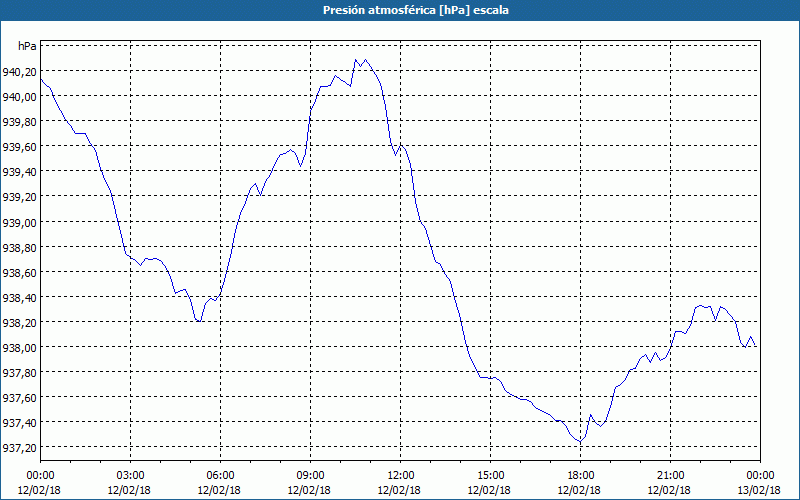The image size is (800, 500).
Task: Click the 03:00 time label
Action: click(130, 476)
